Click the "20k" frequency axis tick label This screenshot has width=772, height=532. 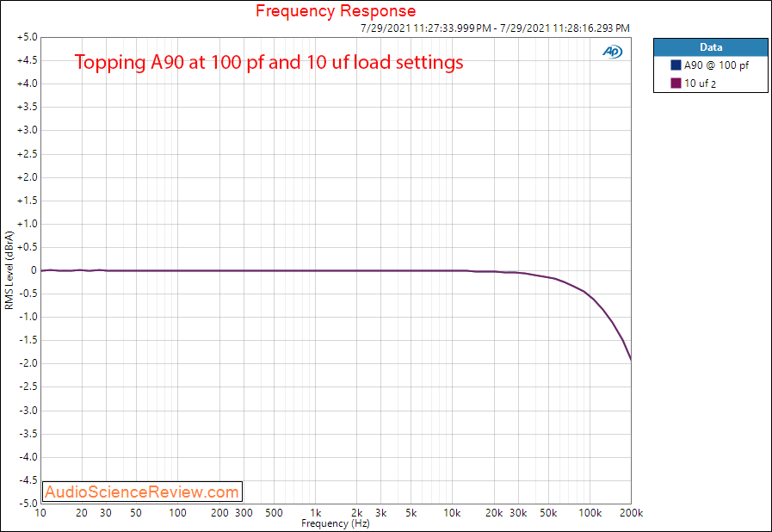pos(494,513)
